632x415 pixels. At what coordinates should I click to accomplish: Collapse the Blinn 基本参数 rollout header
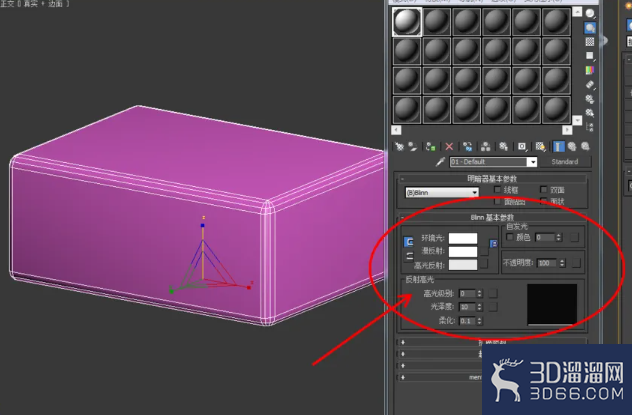pos(492,218)
